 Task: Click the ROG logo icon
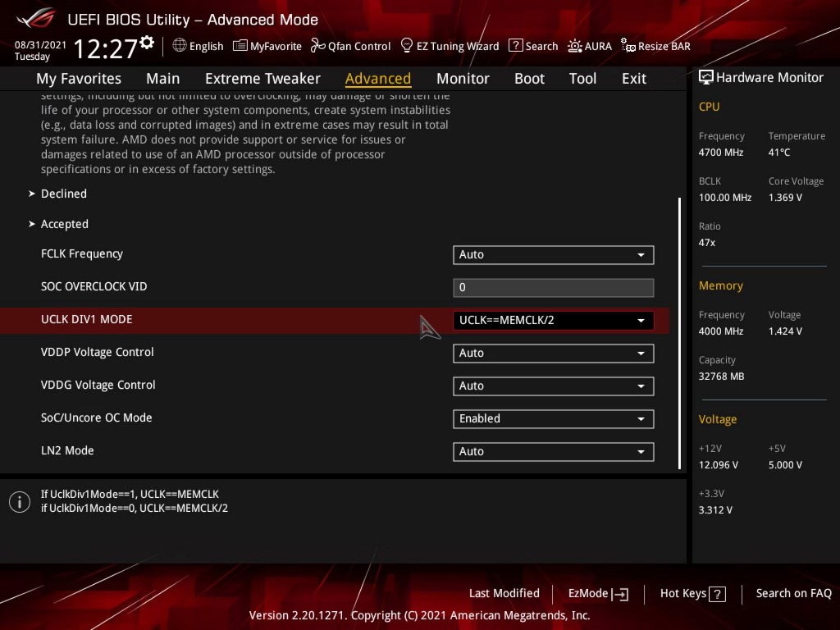coord(36,19)
